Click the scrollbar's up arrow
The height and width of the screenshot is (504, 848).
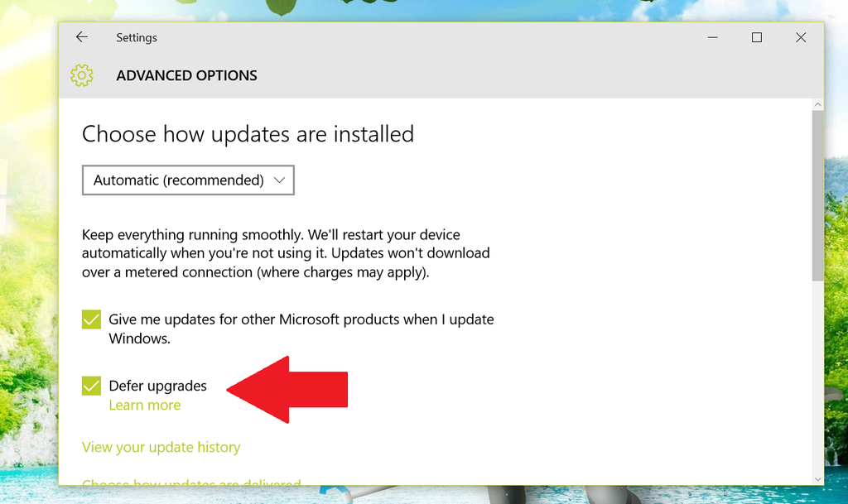point(818,103)
